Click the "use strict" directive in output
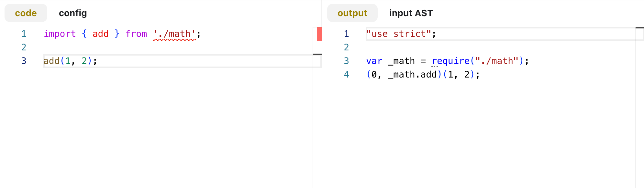 tap(398, 34)
